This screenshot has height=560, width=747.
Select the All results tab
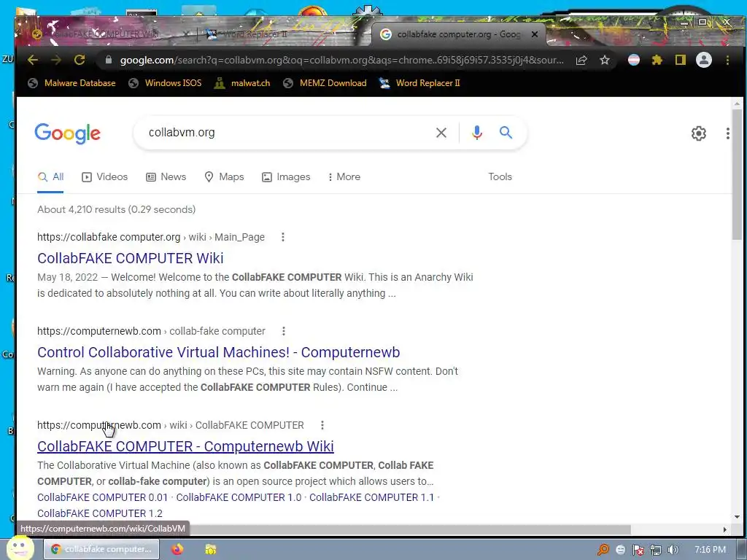(x=50, y=176)
